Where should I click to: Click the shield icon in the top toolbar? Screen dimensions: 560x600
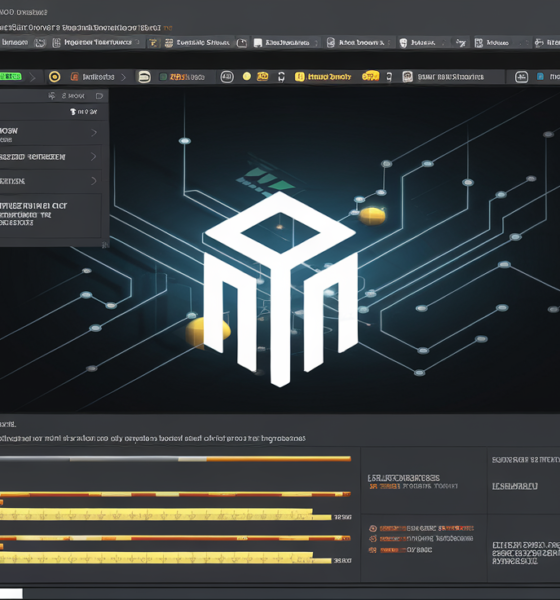[x=403, y=43]
